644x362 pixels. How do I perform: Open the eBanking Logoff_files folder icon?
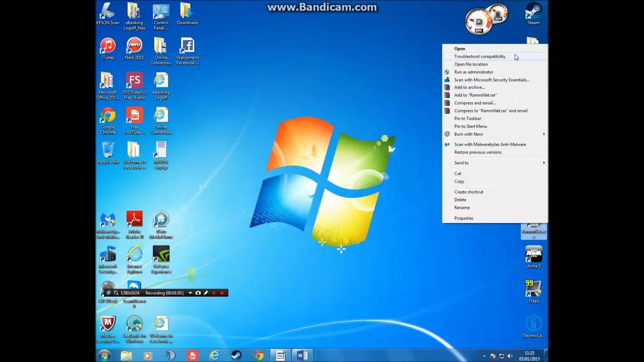[x=134, y=17]
